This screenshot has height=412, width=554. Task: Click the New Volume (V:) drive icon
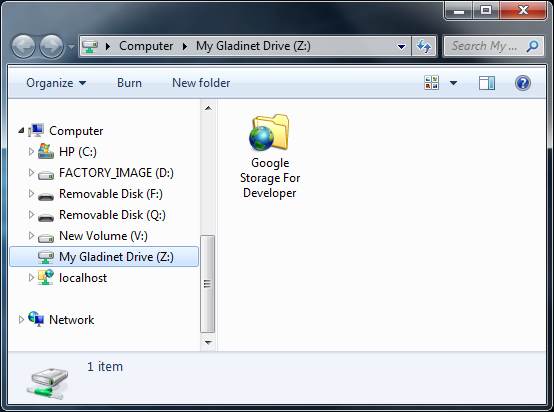click(46, 238)
